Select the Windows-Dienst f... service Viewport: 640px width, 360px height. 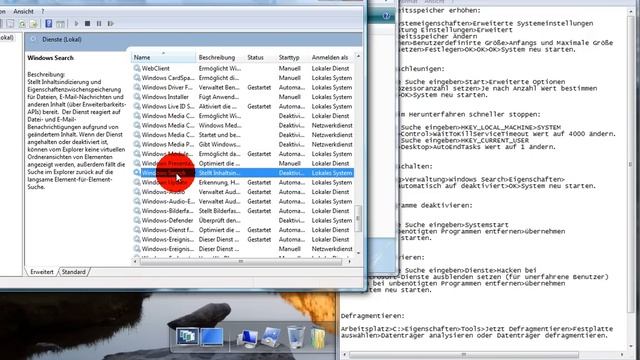243,230
